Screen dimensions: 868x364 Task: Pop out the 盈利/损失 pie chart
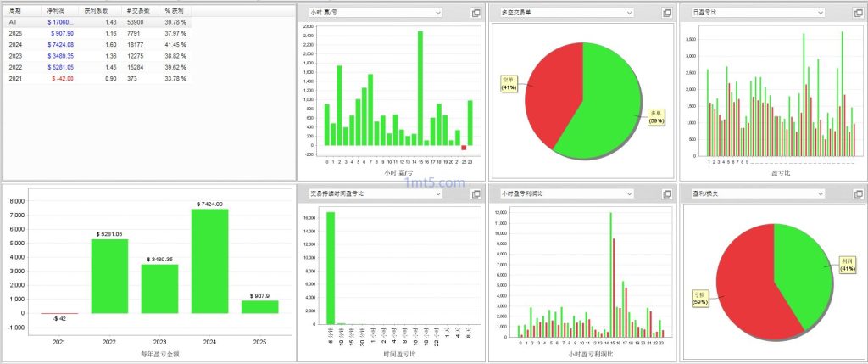pyautogui.click(x=857, y=194)
